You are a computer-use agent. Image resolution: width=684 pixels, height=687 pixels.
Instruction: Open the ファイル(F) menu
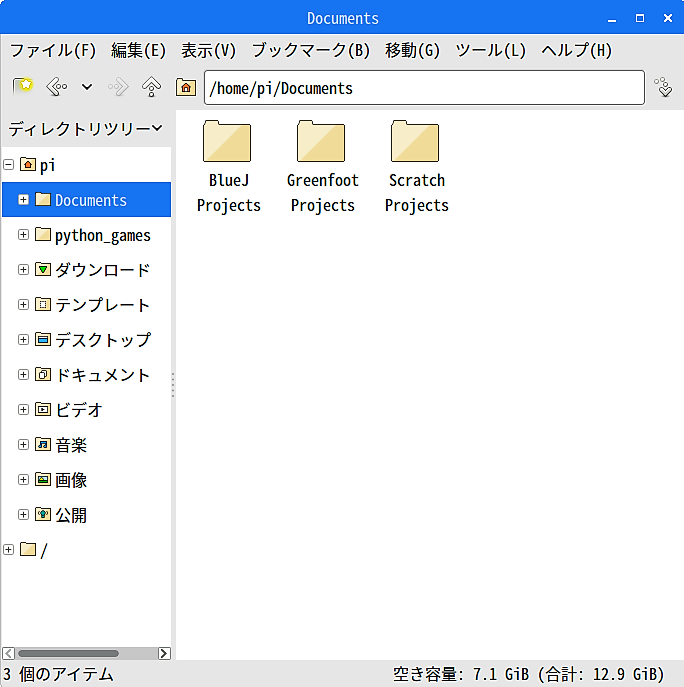(53, 50)
